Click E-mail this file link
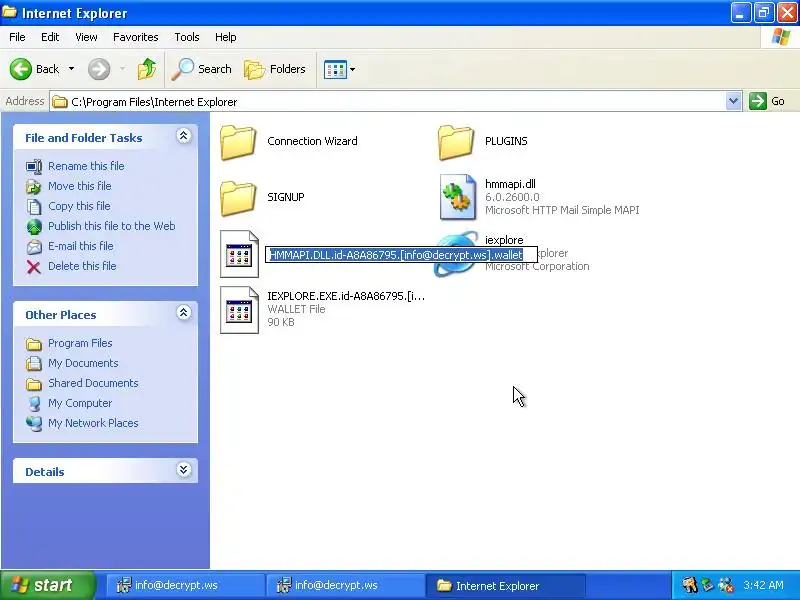800x600 pixels. pos(81,246)
